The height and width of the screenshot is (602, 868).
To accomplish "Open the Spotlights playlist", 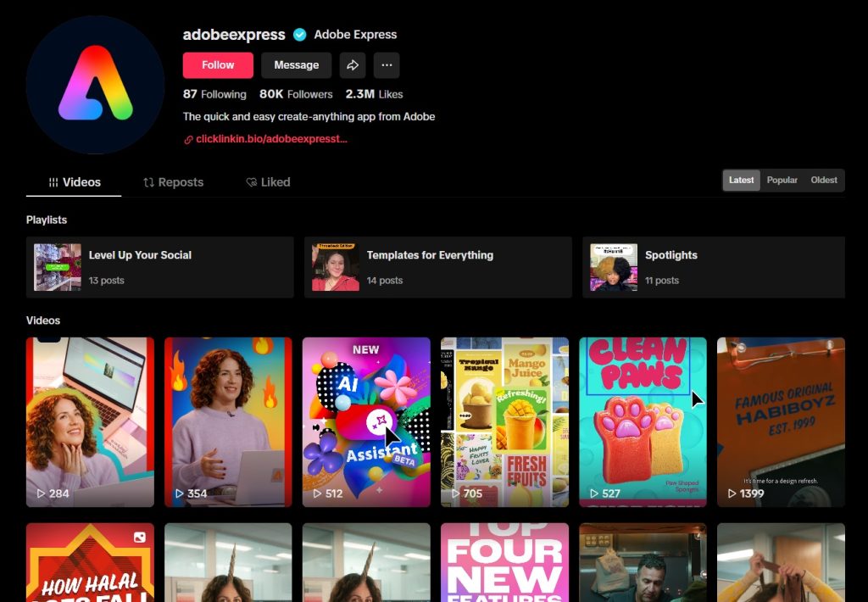I will tap(713, 267).
